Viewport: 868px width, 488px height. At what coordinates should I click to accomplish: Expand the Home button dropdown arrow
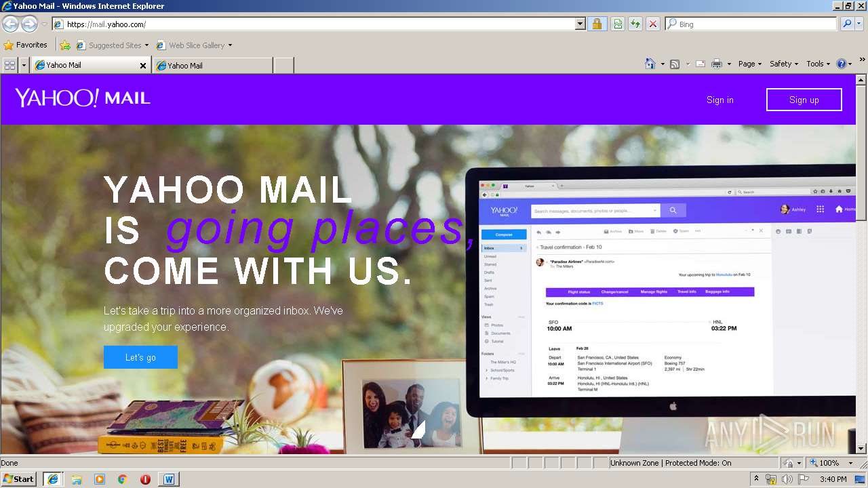[x=663, y=64]
